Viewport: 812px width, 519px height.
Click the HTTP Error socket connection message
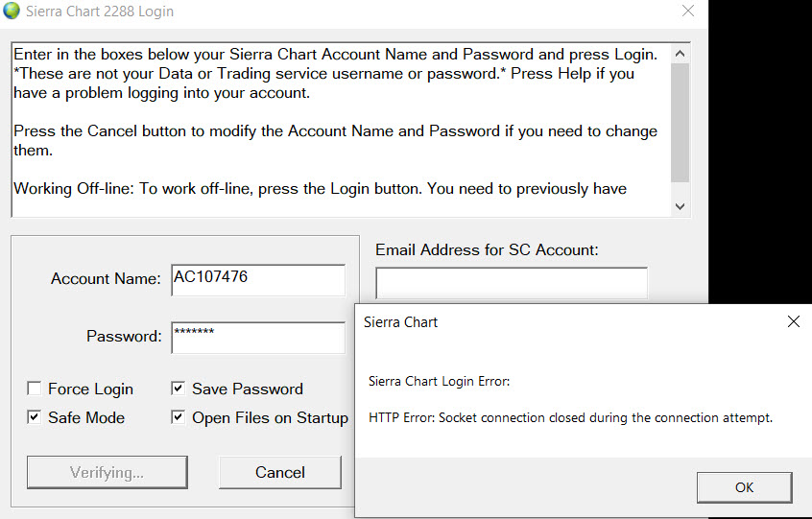(x=570, y=417)
